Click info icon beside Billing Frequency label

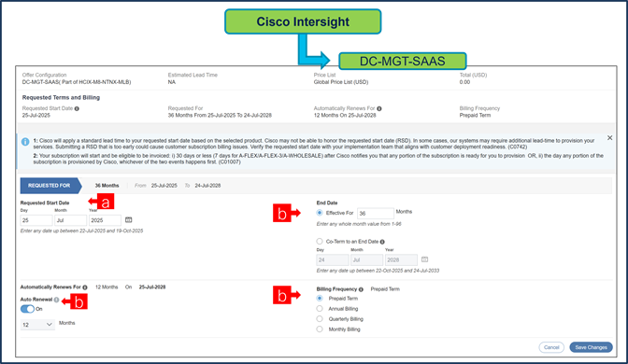click(x=362, y=289)
